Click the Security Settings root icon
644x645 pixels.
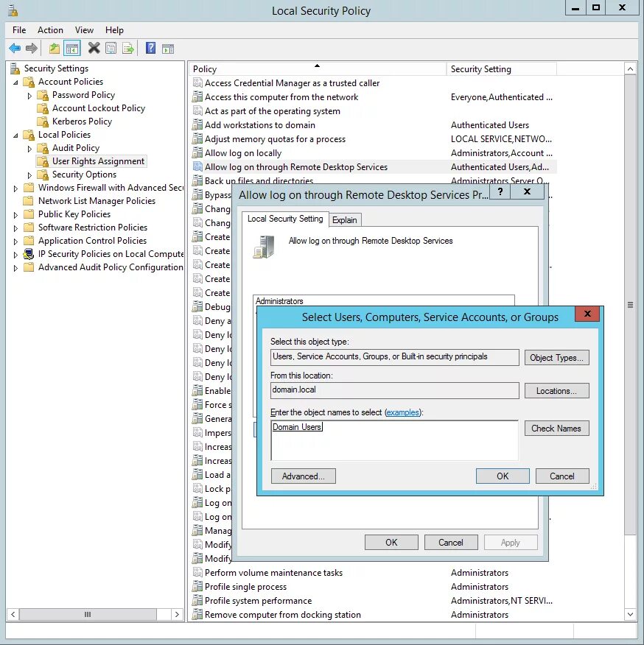15,68
